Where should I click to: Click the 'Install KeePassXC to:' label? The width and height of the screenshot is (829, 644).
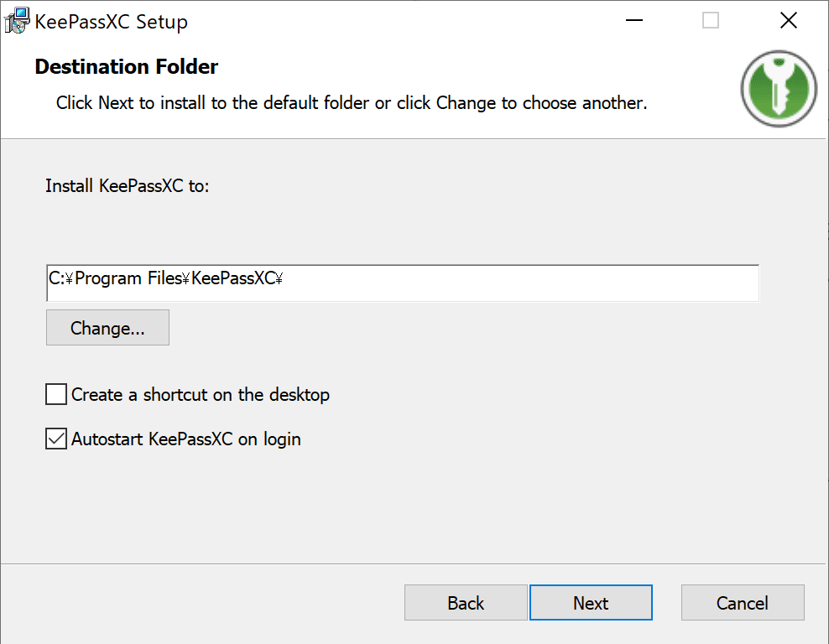coord(128,186)
